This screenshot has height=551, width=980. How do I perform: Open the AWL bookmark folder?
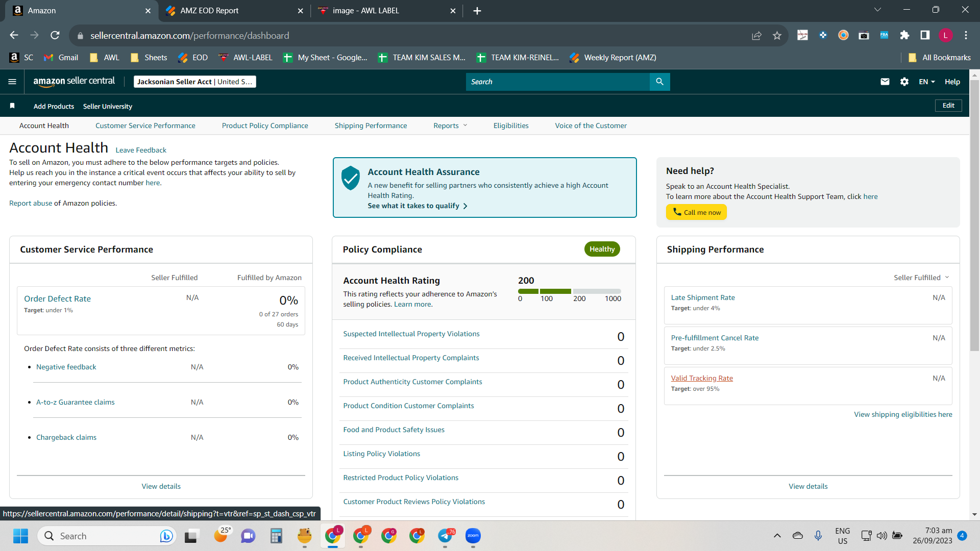pyautogui.click(x=105, y=58)
